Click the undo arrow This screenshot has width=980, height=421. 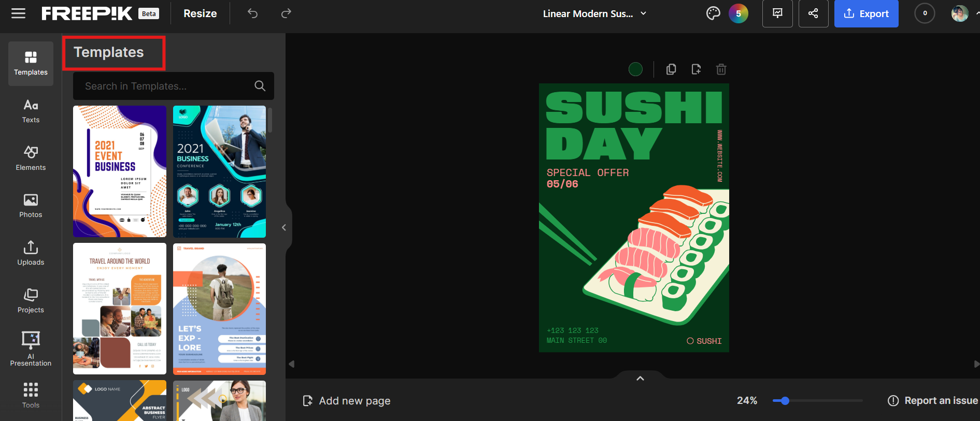pos(252,13)
